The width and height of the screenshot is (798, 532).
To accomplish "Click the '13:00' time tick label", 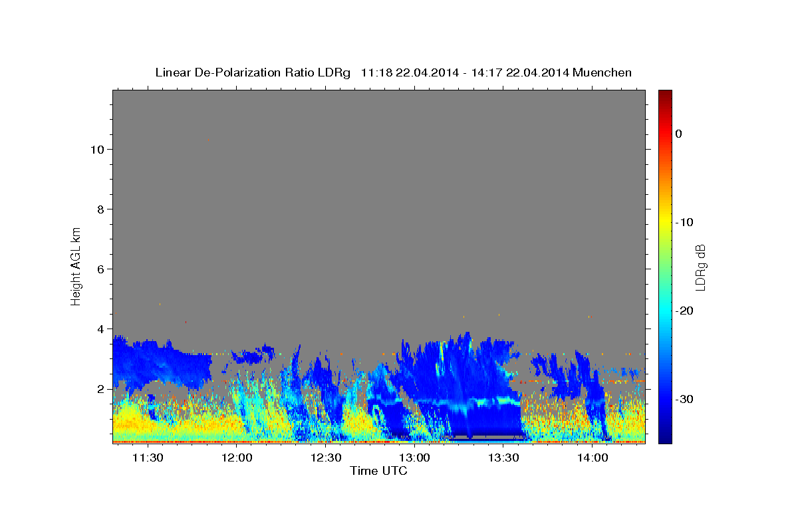I will coord(414,458).
